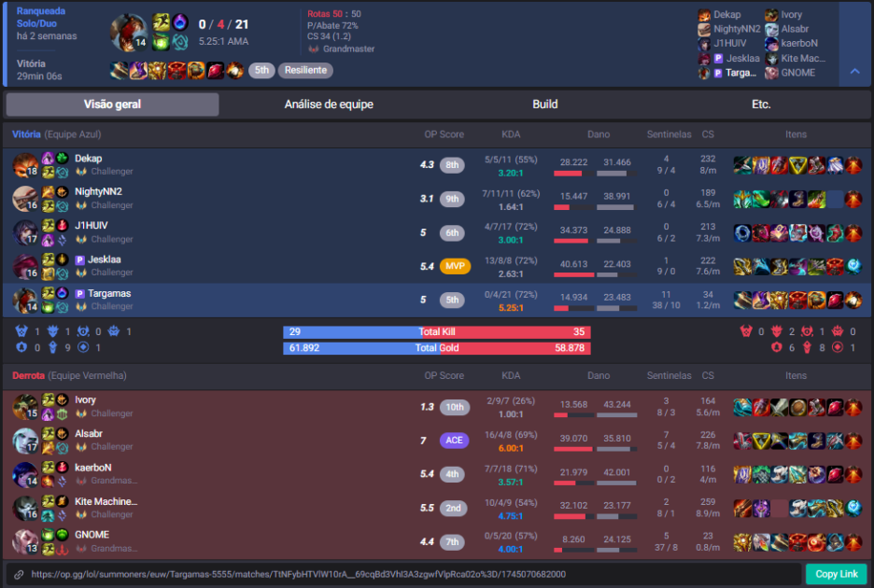
Task: Click the Grandmaster tier emblem in the header
Action: pos(314,49)
